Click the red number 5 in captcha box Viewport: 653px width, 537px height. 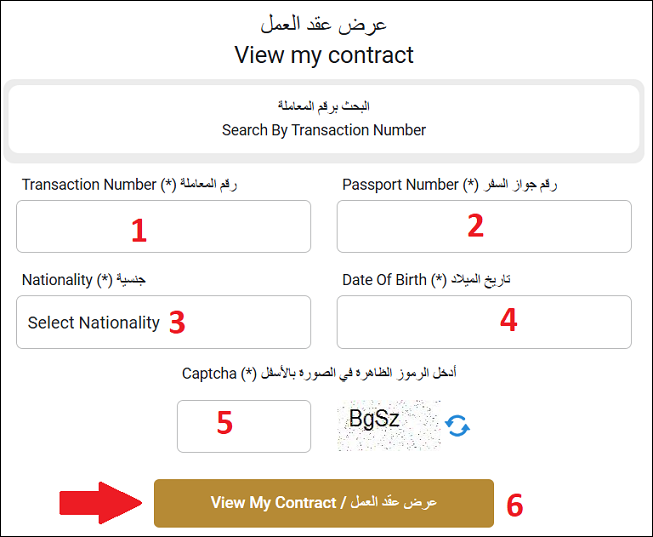tap(224, 422)
